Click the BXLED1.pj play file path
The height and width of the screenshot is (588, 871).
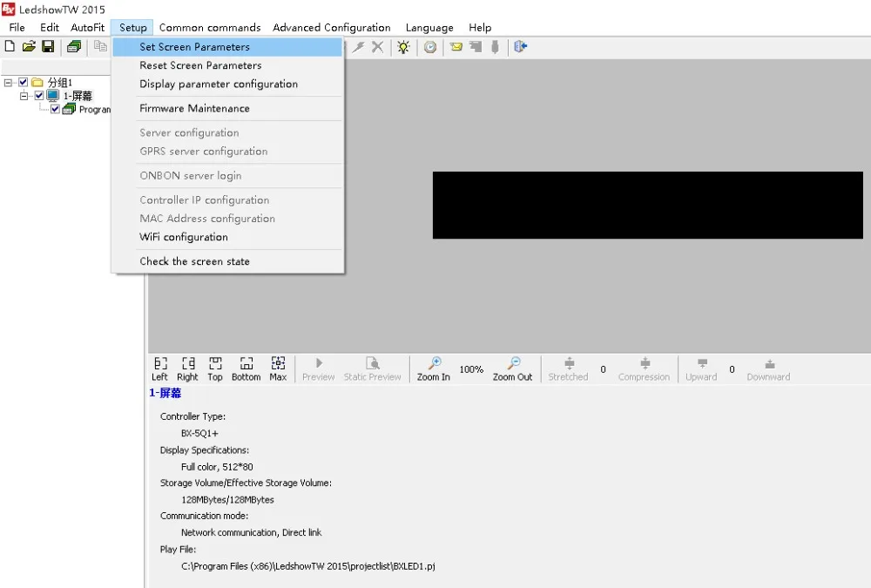point(308,566)
